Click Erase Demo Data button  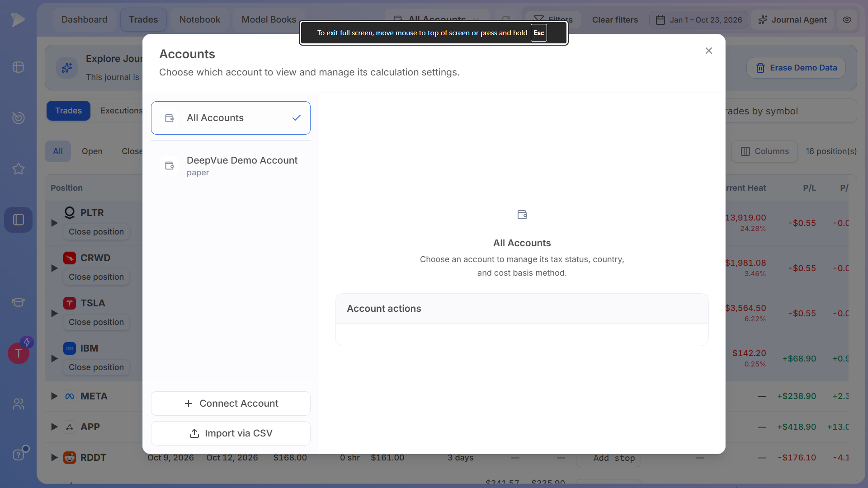pos(796,68)
